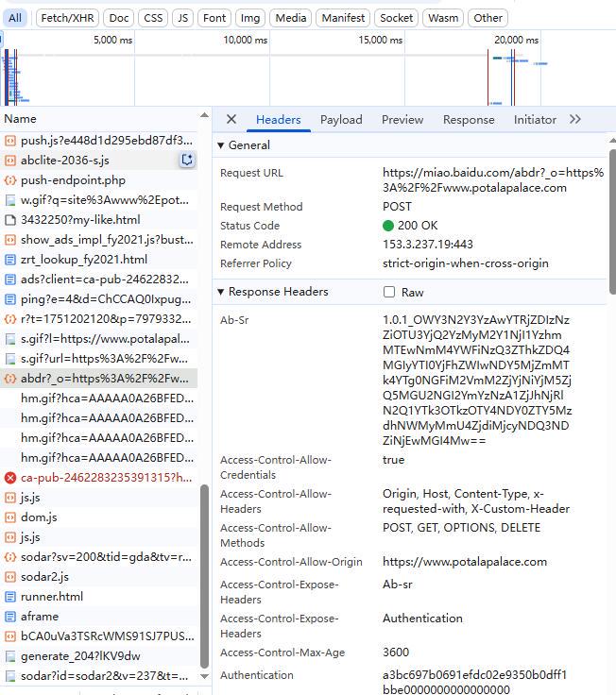The image size is (616, 695).
Task: Filter requests by JS type
Action: [182, 18]
